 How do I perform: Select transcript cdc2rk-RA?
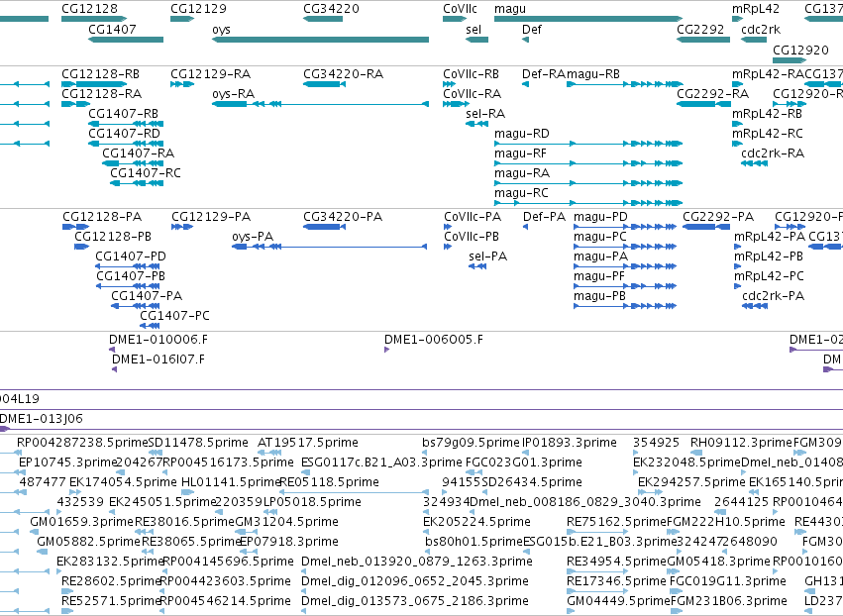pyautogui.click(x=773, y=154)
